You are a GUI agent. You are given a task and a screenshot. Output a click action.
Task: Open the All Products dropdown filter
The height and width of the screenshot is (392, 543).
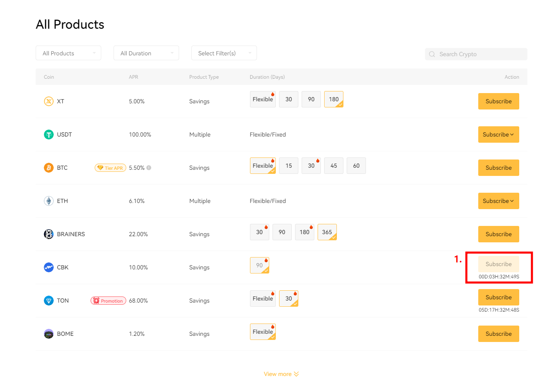68,53
